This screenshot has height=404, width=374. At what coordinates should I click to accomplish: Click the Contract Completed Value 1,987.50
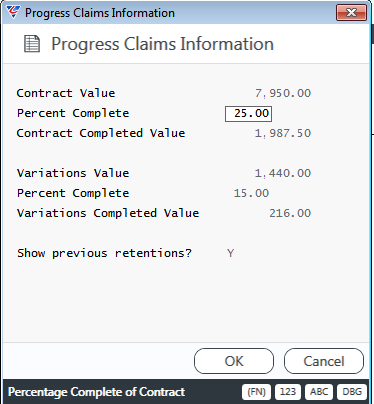click(x=283, y=133)
